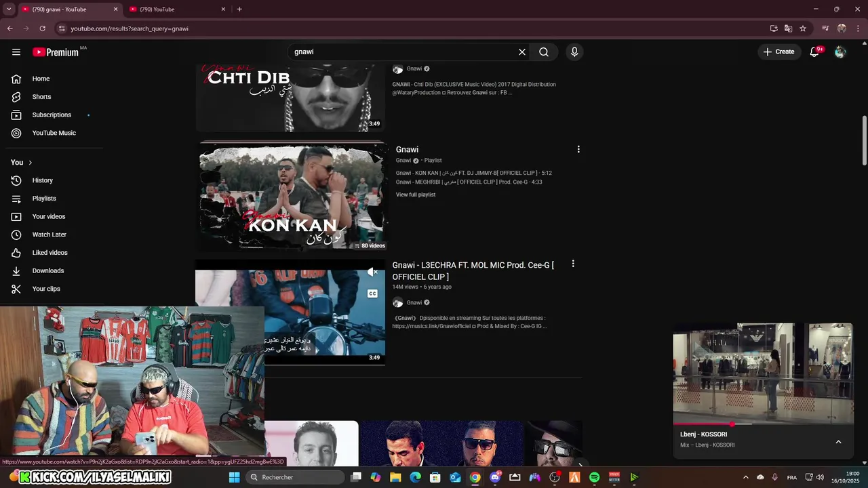Open the YouTube guide hamburger menu
This screenshot has height=488, width=868.
pos(16,52)
